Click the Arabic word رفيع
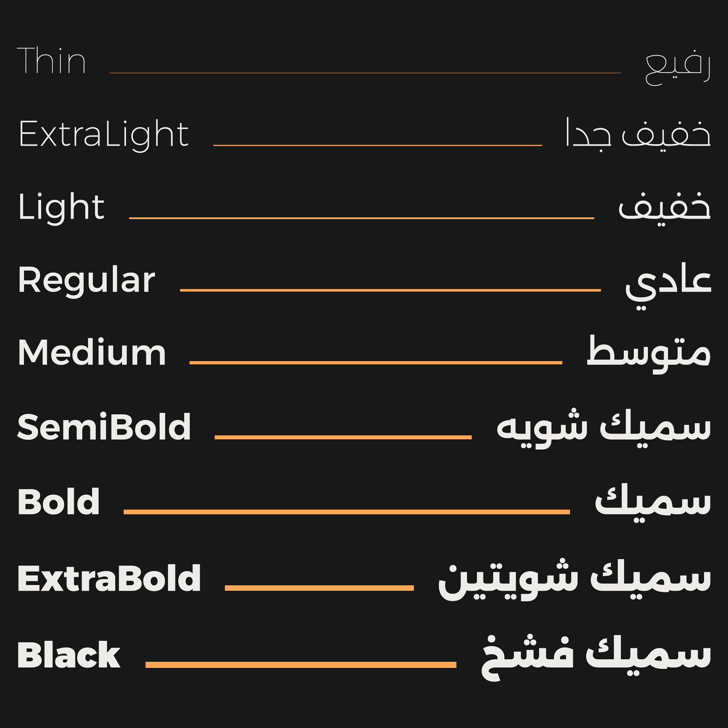Screen dimensions: 728x728 pyautogui.click(x=678, y=67)
